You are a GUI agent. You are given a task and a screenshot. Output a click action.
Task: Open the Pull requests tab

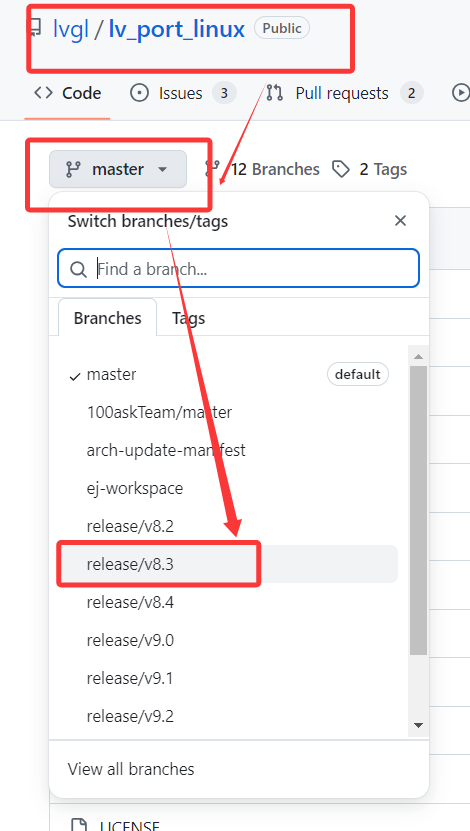(344, 93)
